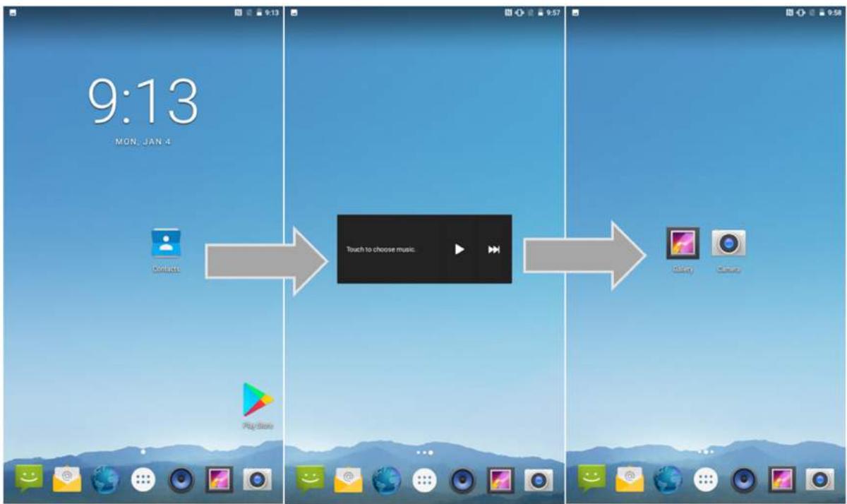Tap notification icon in middle screen status bar

click(x=294, y=13)
